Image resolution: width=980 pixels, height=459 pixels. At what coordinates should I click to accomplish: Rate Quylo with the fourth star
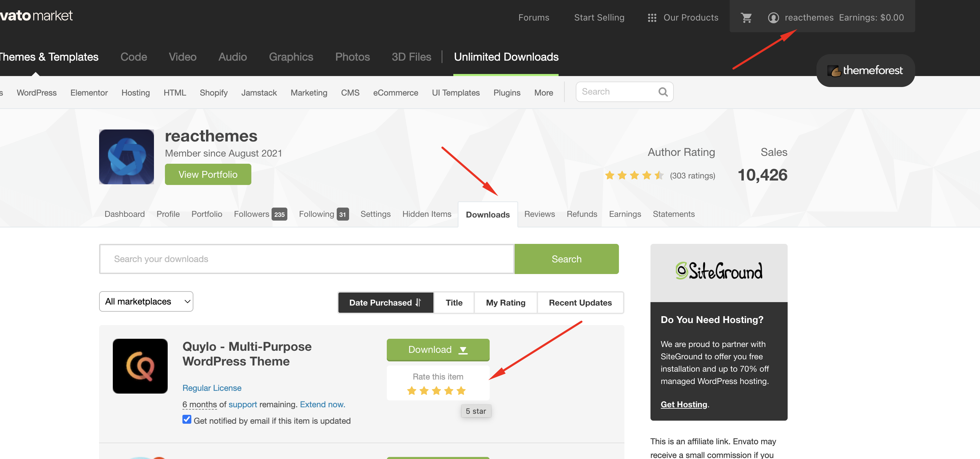pyautogui.click(x=449, y=390)
